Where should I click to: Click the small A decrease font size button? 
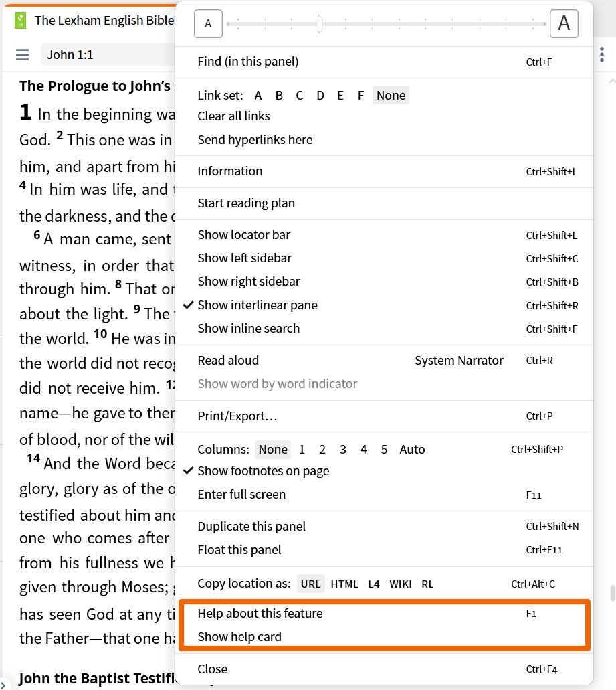pyautogui.click(x=208, y=24)
